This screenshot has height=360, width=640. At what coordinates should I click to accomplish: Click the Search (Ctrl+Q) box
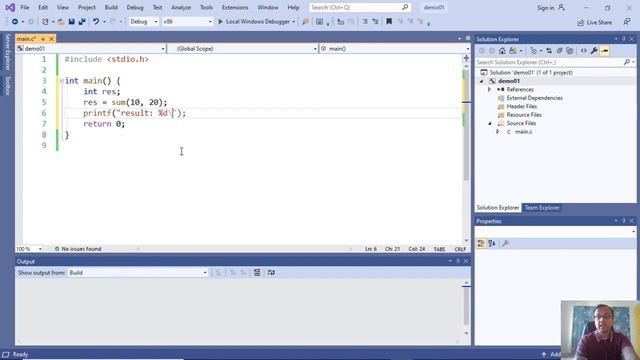click(x=360, y=7)
